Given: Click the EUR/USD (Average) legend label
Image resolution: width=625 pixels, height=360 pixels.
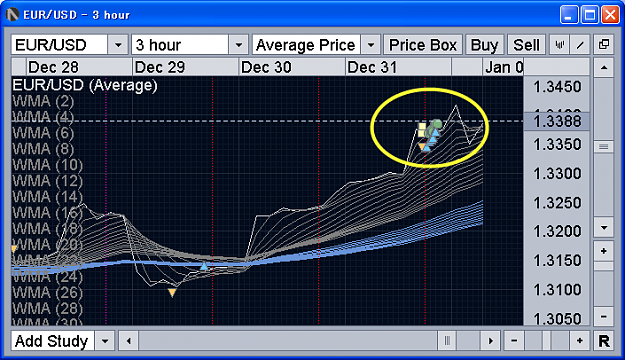Looking at the screenshot, I should point(85,85).
